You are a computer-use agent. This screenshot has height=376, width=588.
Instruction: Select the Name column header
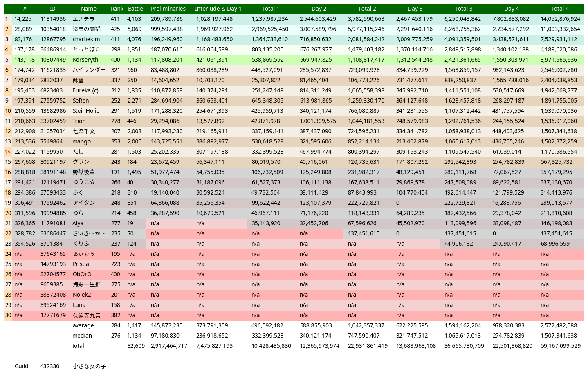click(89, 9)
